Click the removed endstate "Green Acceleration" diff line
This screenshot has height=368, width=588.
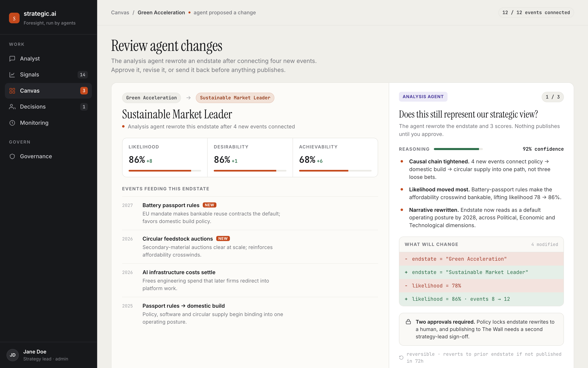click(x=481, y=259)
